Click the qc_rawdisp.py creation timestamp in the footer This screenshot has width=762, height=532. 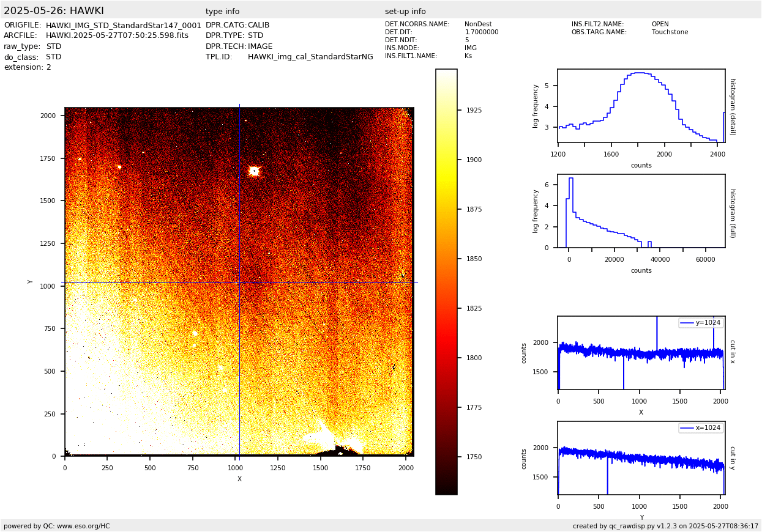tap(665, 526)
